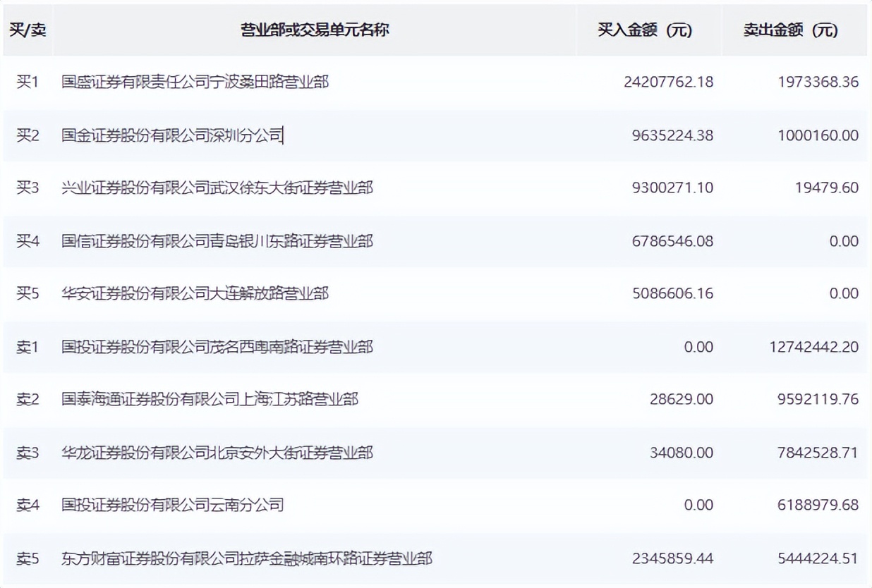Select 国泰海通证券股份有限公司上海江苏路营业部
Screen dimensions: 872x588
click(x=210, y=399)
